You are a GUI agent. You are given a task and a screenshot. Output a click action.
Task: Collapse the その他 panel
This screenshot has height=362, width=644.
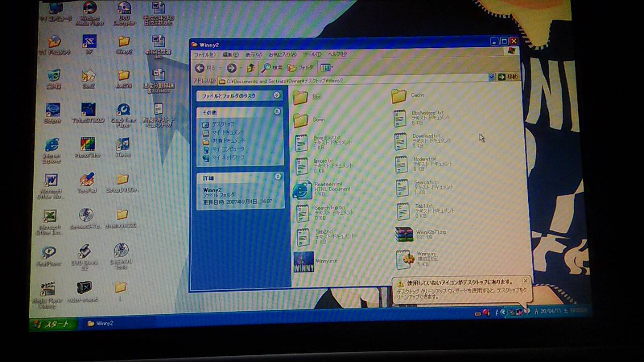[x=277, y=111]
